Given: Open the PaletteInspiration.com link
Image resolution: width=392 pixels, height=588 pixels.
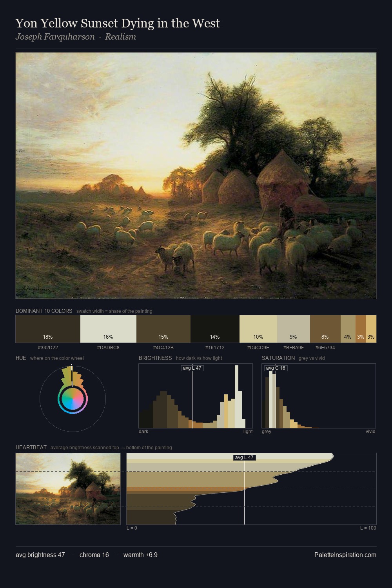Looking at the screenshot, I should [345, 555].
